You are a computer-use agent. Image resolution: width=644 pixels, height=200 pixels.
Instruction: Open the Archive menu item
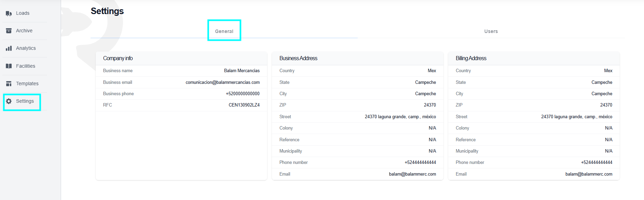click(25, 31)
